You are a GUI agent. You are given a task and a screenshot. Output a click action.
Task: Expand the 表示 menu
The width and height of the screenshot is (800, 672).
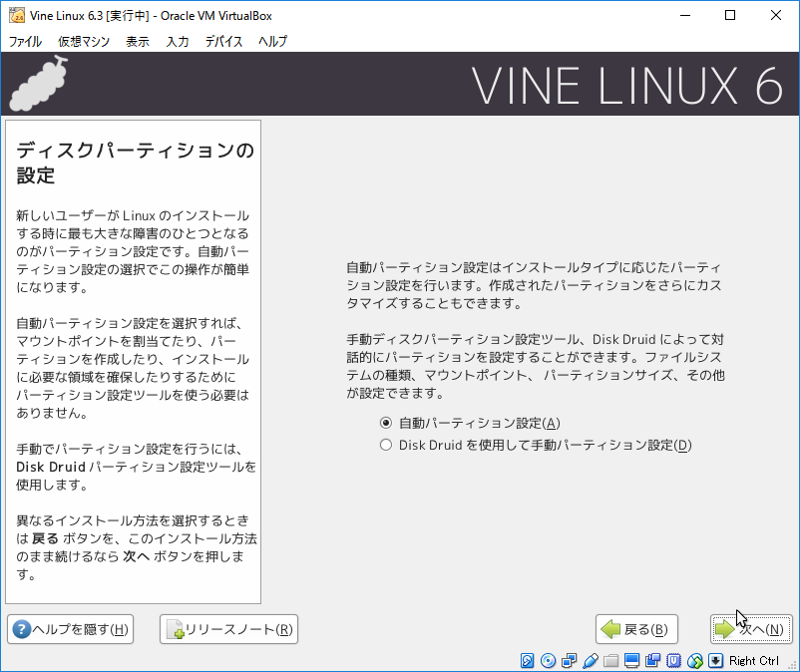pos(138,41)
